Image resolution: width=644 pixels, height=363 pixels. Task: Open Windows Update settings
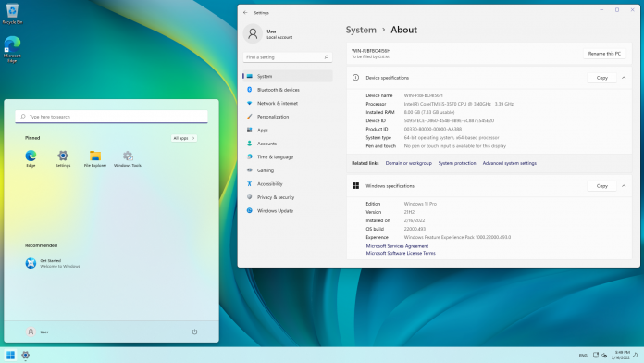point(287,210)
